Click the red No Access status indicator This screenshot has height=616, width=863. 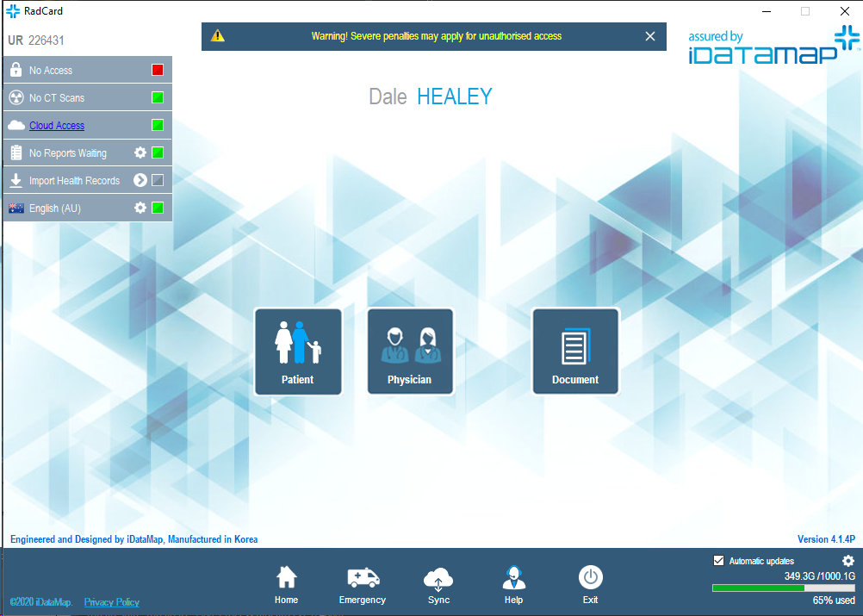[158, 71]
